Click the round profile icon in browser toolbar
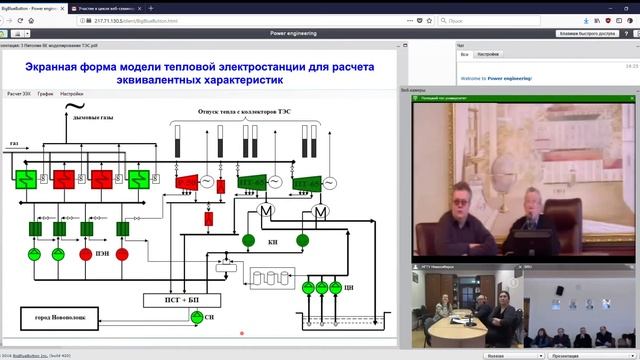Image resolution: width=640 pixels, height=360 pixels. pos(630,20)
